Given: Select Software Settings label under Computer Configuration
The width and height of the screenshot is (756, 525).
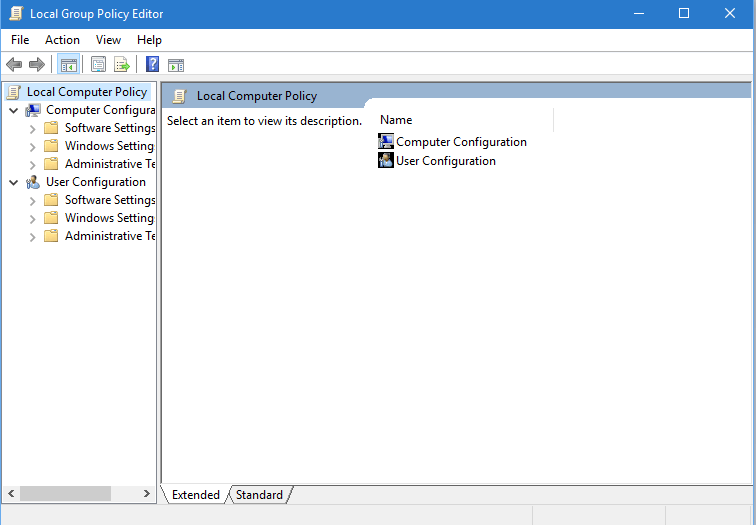Looking at the screenshot, I should coord(110,128).
